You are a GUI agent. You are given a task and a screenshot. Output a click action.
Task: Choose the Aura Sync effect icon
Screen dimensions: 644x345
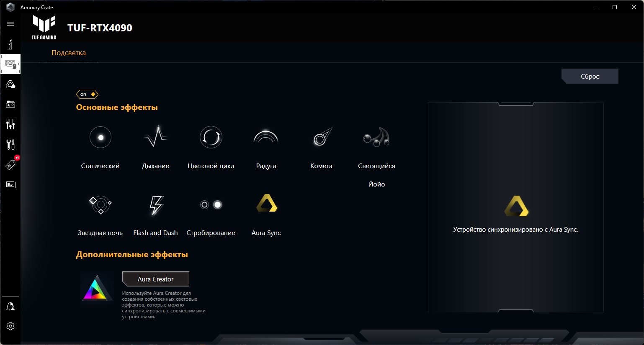coord(267,203)
